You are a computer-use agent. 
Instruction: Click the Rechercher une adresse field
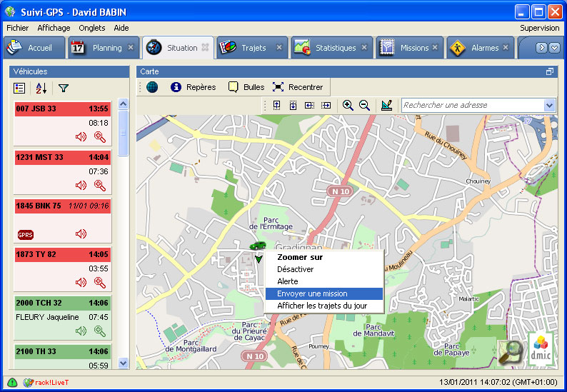[473, 105]
